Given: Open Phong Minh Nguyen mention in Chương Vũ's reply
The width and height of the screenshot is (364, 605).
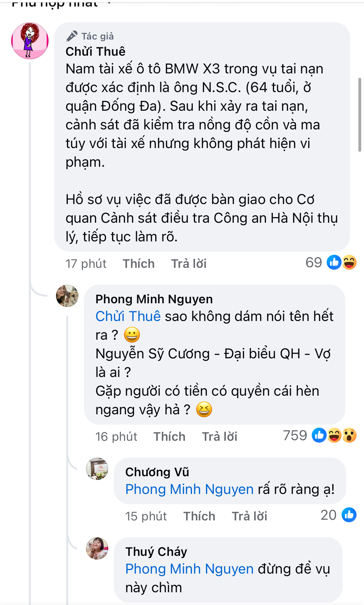Looking at the screenshot, I should 189,489.
